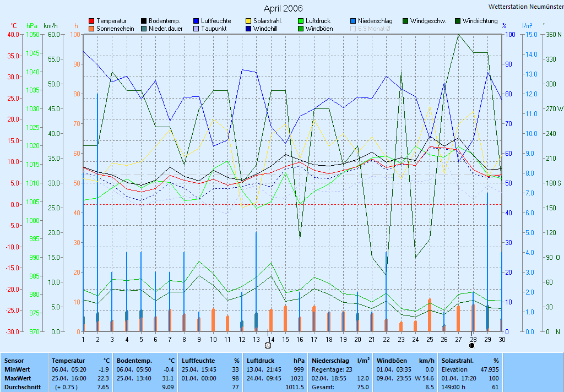Click the Temperatur column header in table
564x392 pixels.
pyautogui.click(x=68, y=361)
